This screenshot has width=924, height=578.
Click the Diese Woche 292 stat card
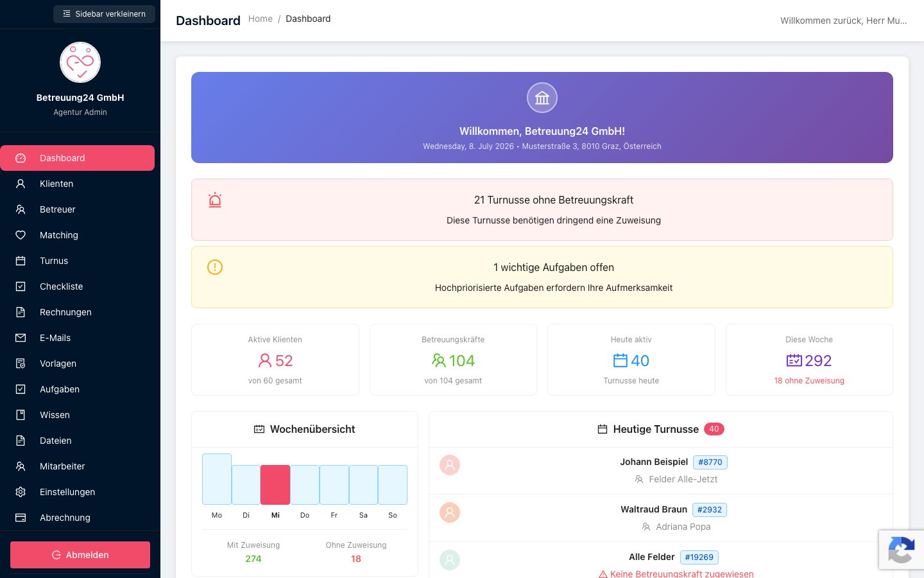click(x=809, y=360)
